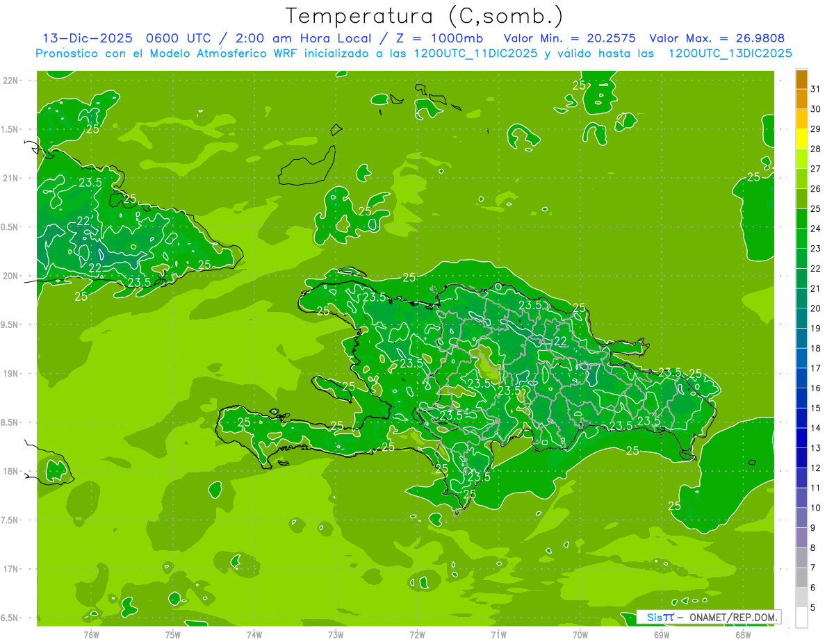The image size is (834, 644).
Task: Click "Valor Min. = 20.2575" text
Action: pos(569,38)
